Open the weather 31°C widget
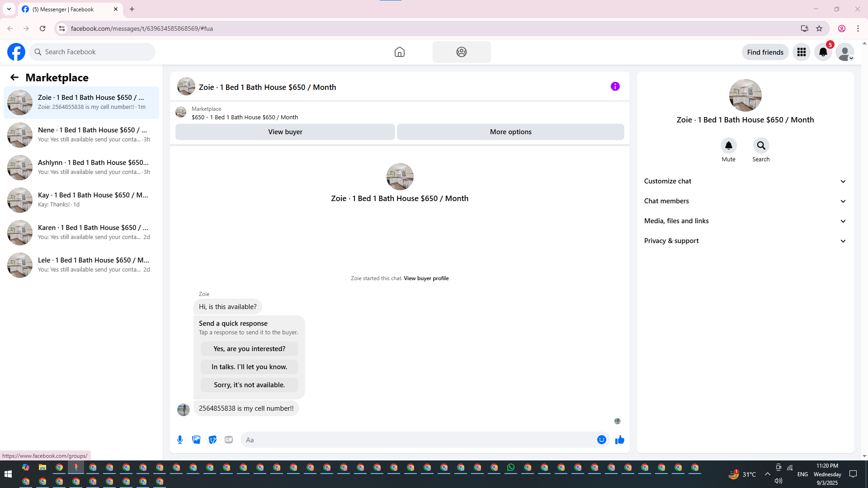The height and width of the screenshot is (488, 868). [742, 474]
